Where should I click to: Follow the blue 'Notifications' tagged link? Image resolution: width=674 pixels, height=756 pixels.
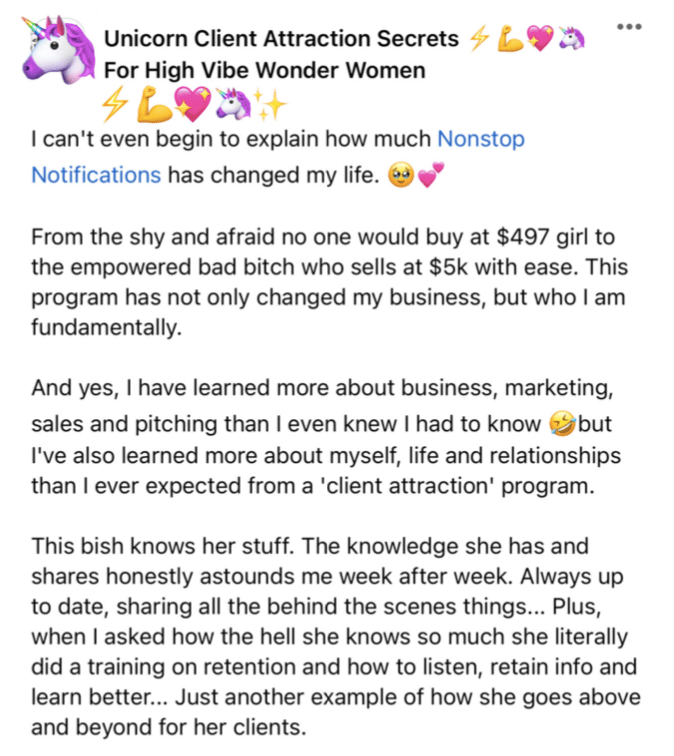pyautogui.click(x=96, y=175)
